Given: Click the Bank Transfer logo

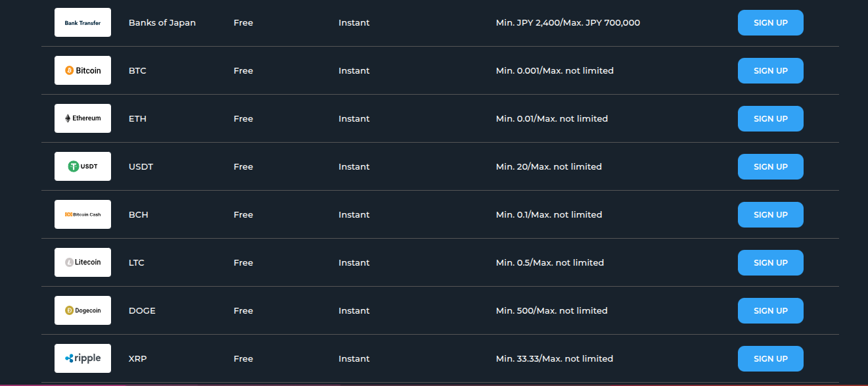Looking at the screenshot, I should 83,22.
